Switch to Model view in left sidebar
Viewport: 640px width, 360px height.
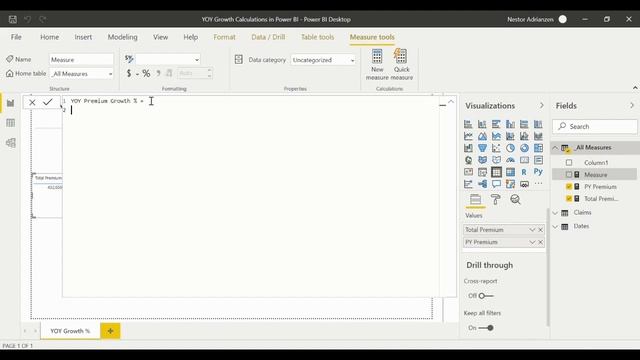coord(11,143)
